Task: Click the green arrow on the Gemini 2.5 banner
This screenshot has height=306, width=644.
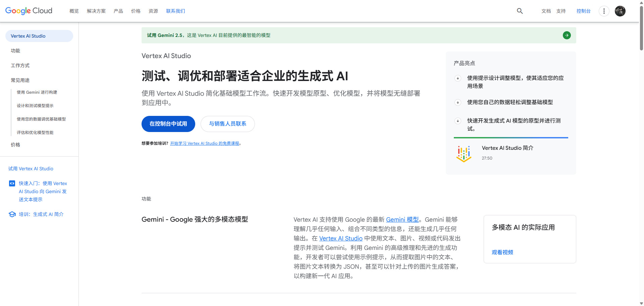Action: tap(567, 35)
